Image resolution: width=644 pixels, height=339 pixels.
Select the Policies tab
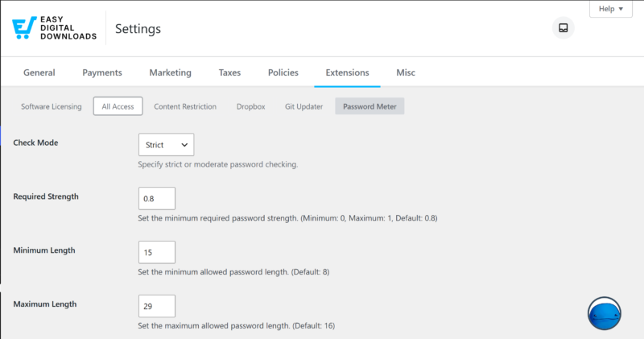[283, 72]
